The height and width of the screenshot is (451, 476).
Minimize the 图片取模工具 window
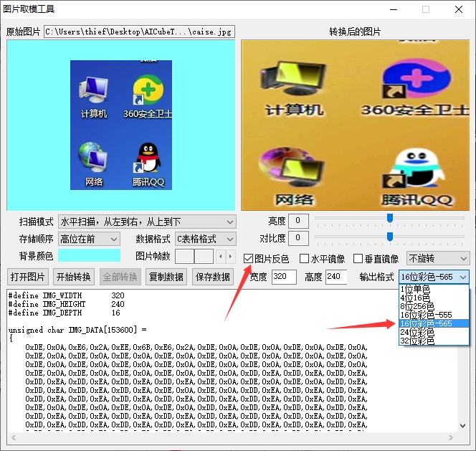(x=394, y=9)
